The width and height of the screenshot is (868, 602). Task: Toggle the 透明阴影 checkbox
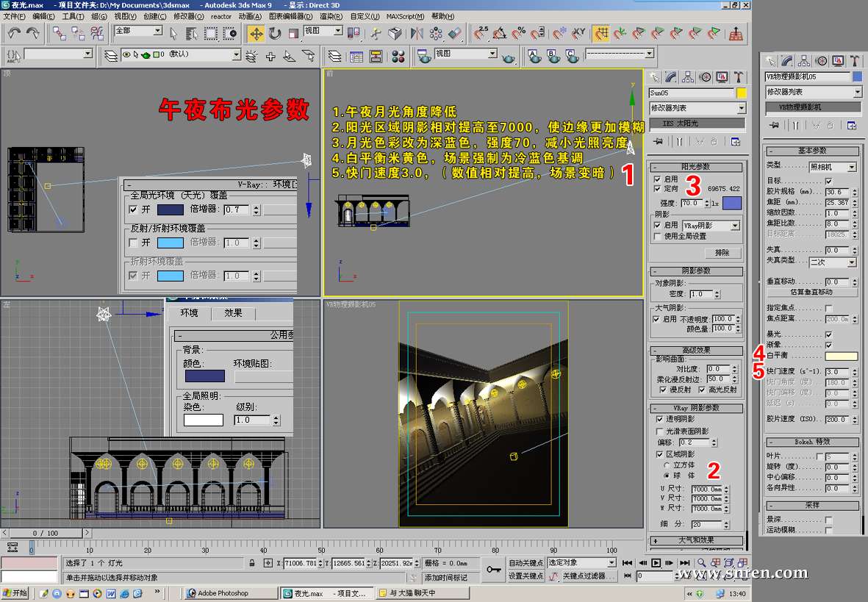tap(659, 419)
